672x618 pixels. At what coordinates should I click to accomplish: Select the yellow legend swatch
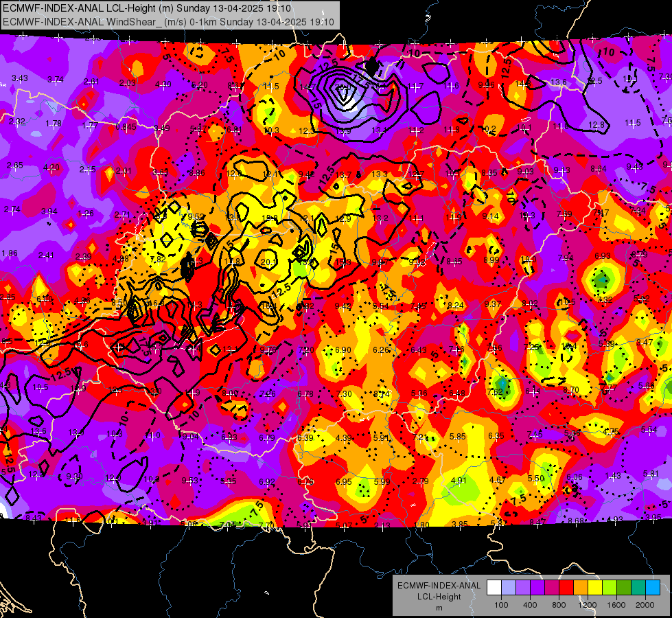coord(595,587)
